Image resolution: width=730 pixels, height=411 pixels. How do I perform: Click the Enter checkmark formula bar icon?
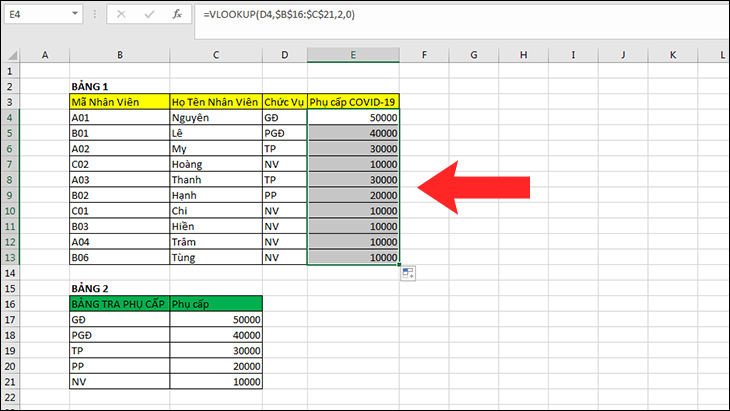tap(149, 14)
